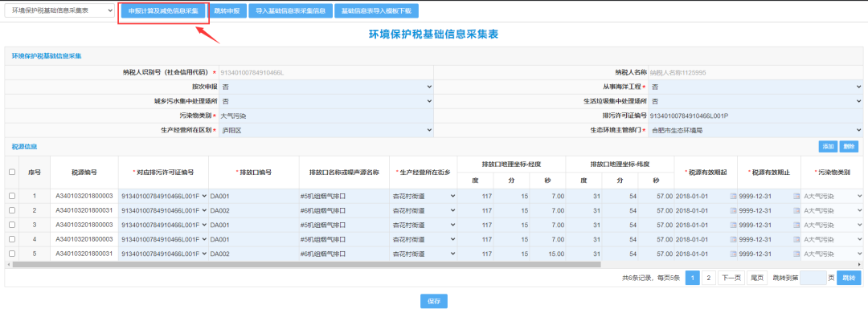Click the horizontal scrollbar thumb of the table
868x317 pixels.
click(x=306, y=265)
